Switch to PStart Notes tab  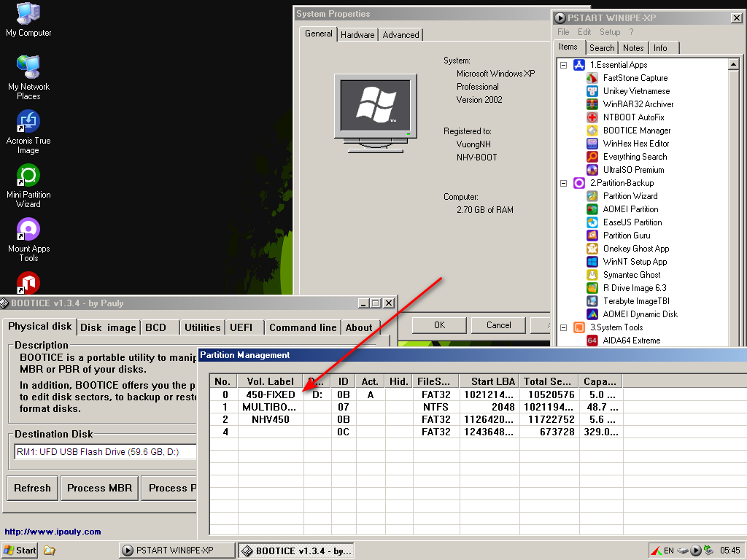point(633,48)
